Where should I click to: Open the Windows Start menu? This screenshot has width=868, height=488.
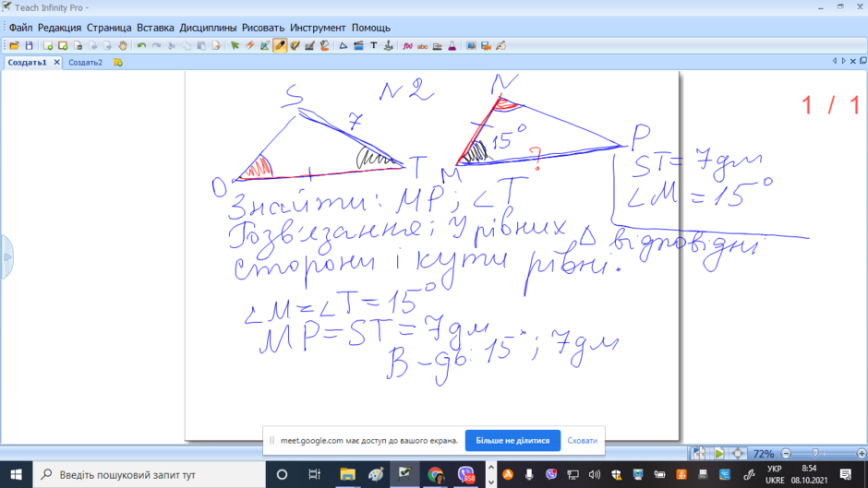[16, 475]
